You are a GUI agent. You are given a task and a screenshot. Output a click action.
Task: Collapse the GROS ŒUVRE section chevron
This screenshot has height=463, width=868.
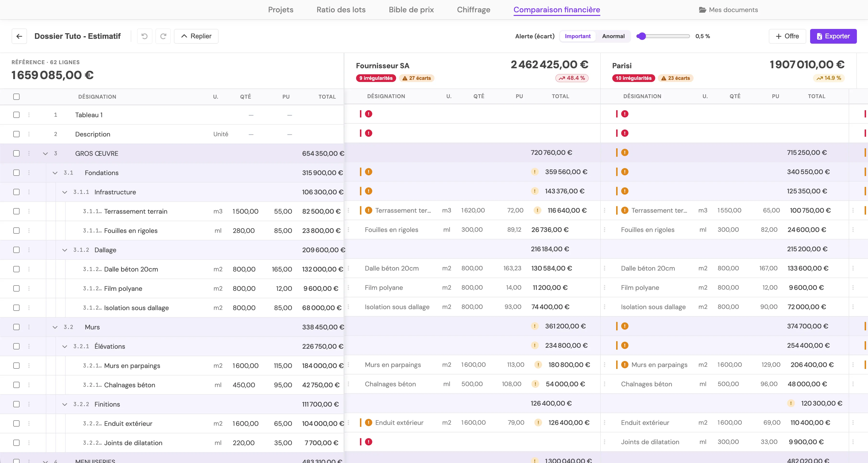46,154
